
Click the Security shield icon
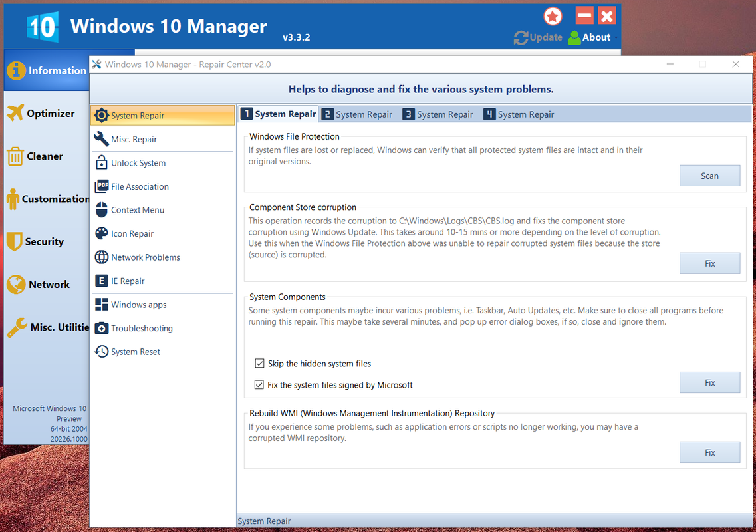[15, 241]
